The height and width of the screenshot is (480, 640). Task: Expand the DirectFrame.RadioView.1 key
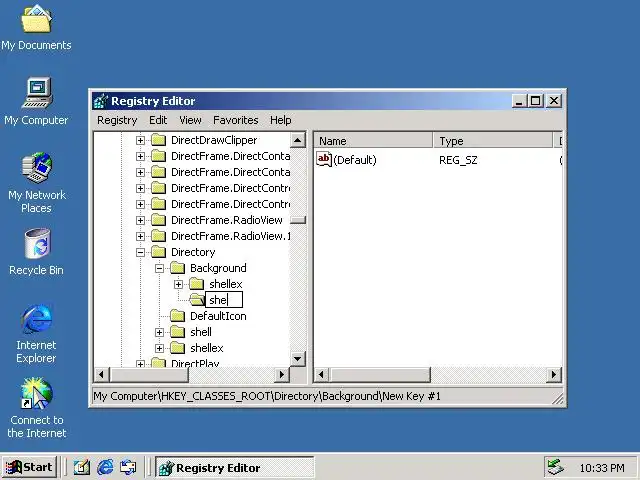pos(140,236)
